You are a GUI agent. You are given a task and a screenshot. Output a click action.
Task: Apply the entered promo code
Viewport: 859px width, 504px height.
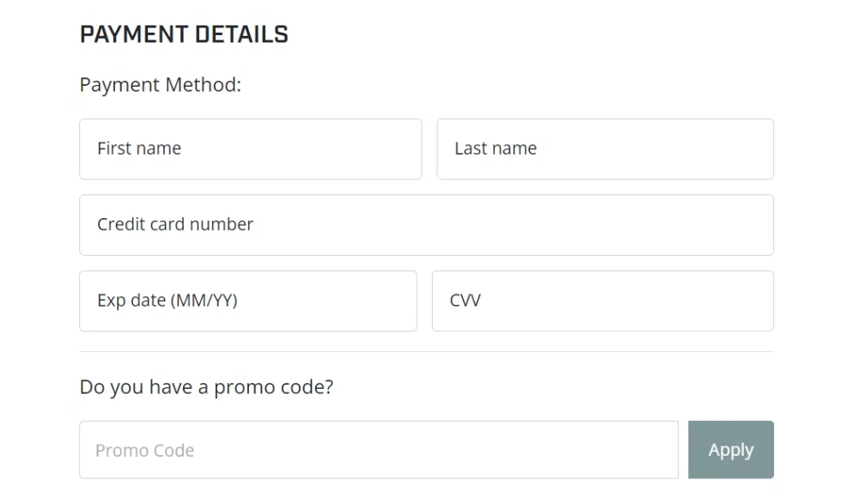(x=730, y=450)
